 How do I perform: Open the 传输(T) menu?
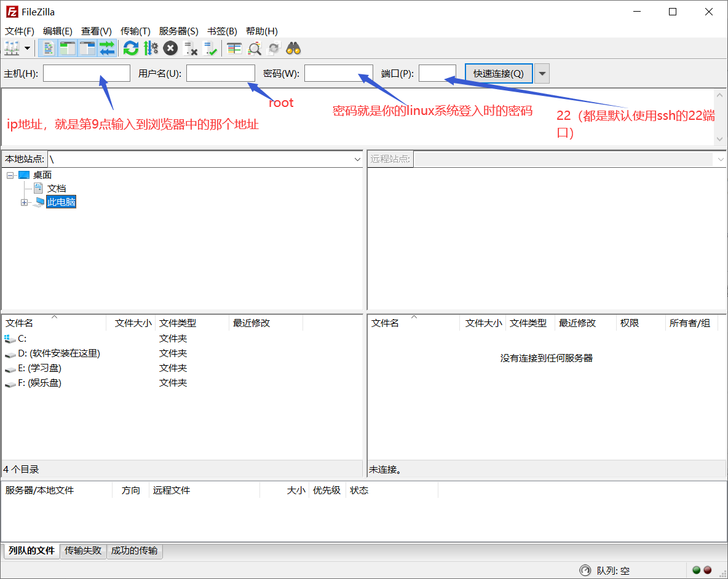click(x=135, y=31)
